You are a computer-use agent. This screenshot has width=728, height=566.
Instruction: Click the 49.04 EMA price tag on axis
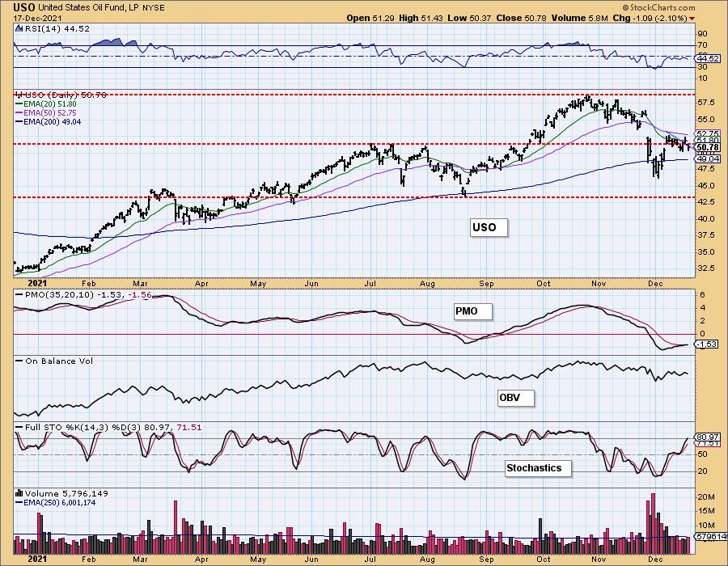tap(707, 158)
